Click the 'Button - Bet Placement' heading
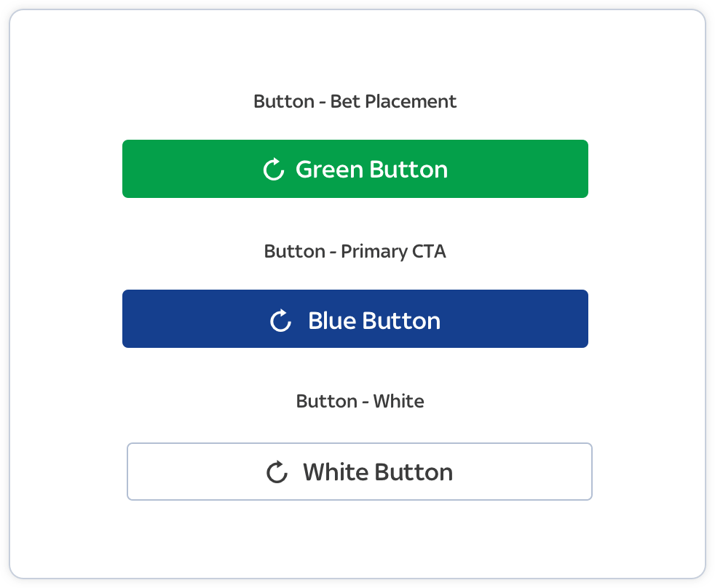Image resolution: width=715 pixels, height=588 pixels. tap(355, 101)
